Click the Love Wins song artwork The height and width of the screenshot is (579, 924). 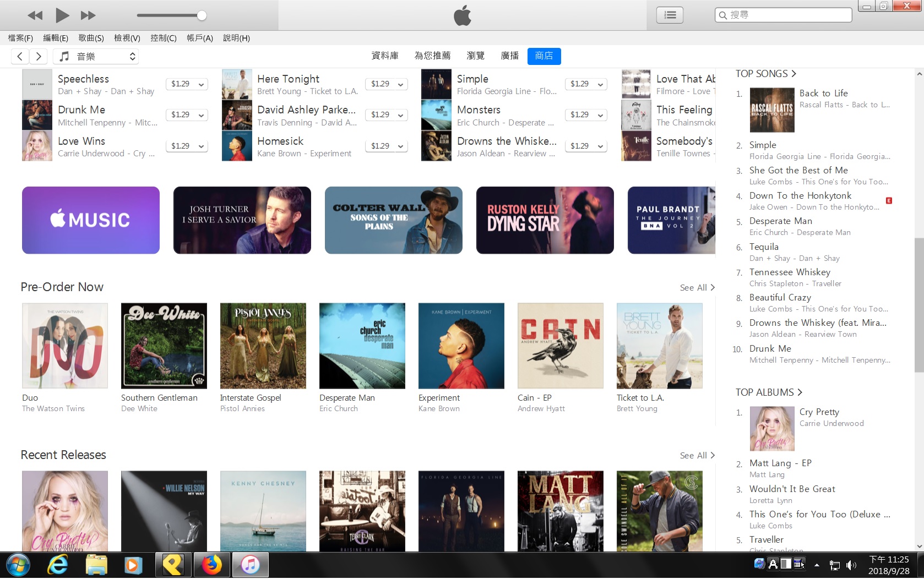[37, 146]
